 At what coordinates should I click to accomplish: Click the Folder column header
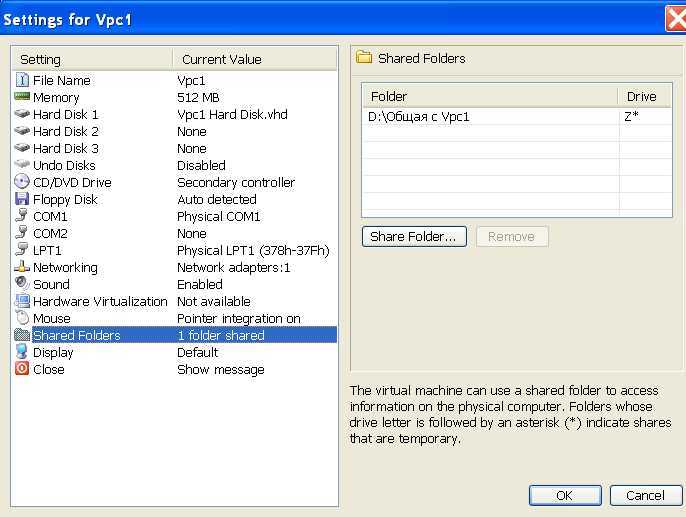[x=490, y=96]
